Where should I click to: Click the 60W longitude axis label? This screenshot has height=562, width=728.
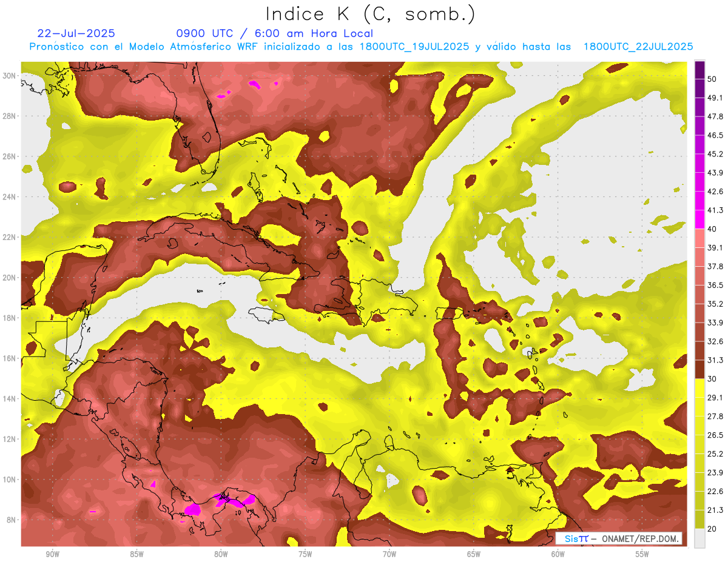(x=558, y=554)
